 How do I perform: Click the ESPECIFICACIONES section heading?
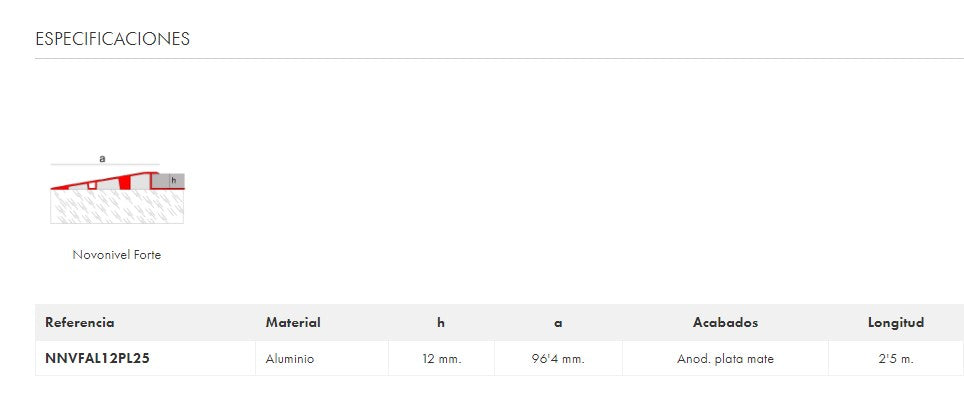(x=112, y=39)
